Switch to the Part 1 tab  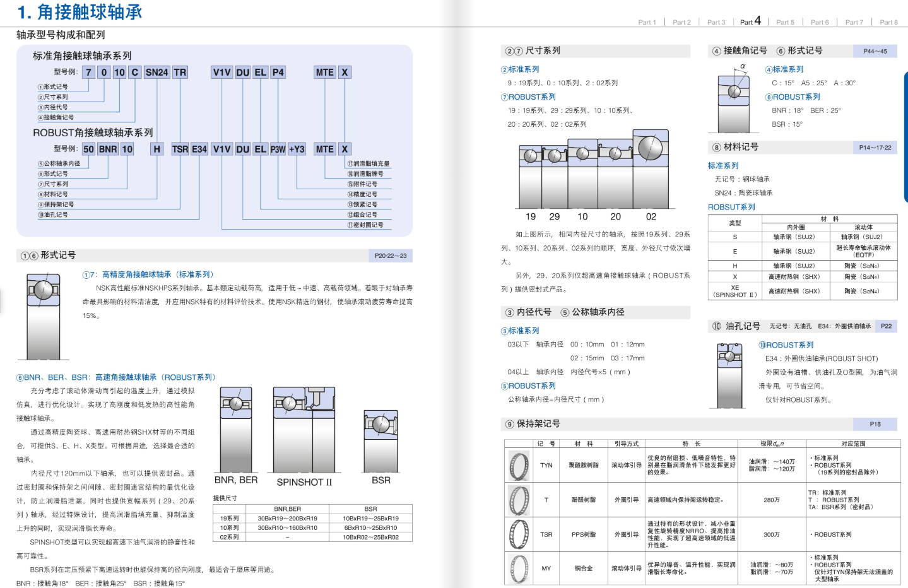click(647, 22)
